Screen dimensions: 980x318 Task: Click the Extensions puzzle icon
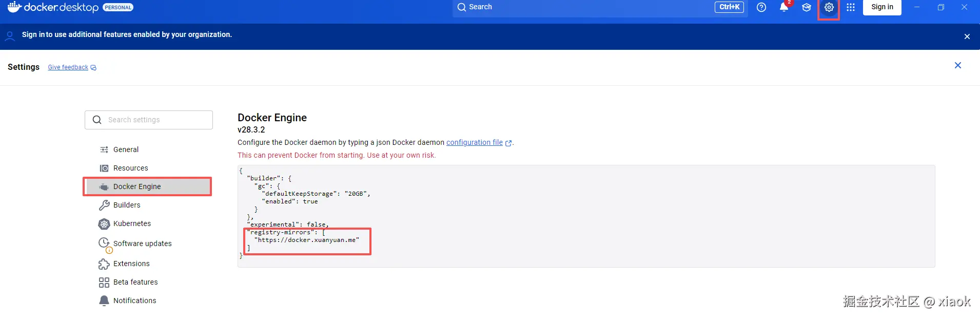pos(104,264)
